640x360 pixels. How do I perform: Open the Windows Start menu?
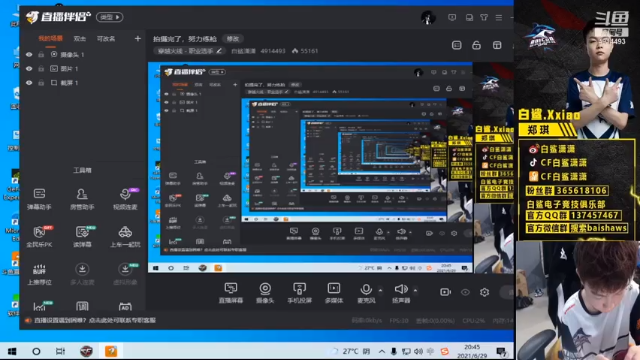[x=12, y=351]
